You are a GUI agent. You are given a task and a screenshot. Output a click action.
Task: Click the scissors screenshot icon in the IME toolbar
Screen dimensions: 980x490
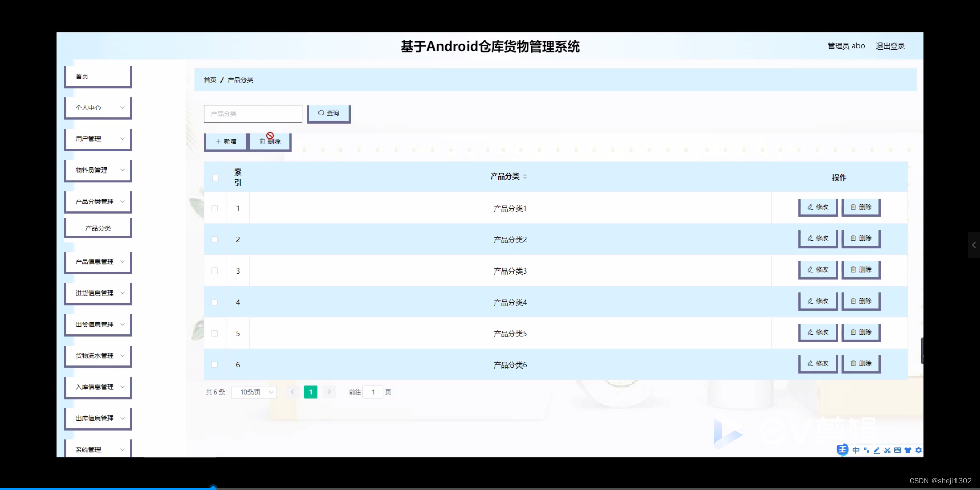click(x=887, y=450)
